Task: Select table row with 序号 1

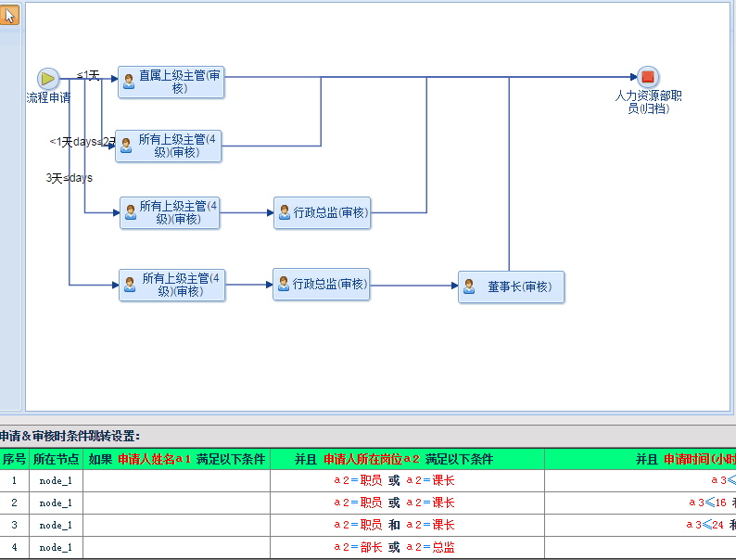Action: (x=14, y=480)
